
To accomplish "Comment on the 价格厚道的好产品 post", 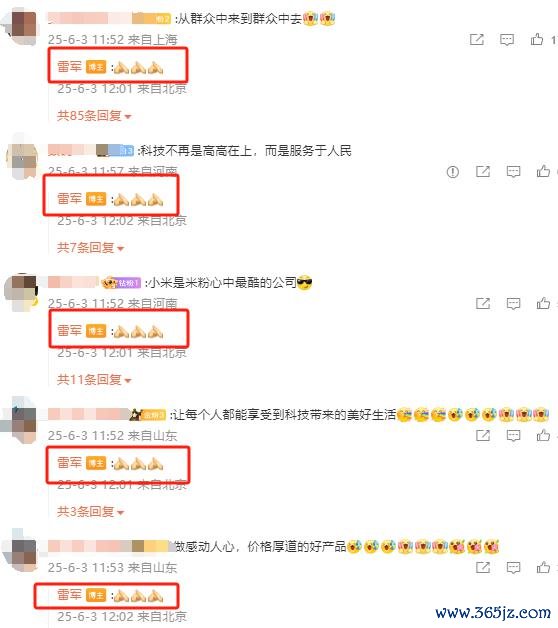I will (x=513, y=567).
